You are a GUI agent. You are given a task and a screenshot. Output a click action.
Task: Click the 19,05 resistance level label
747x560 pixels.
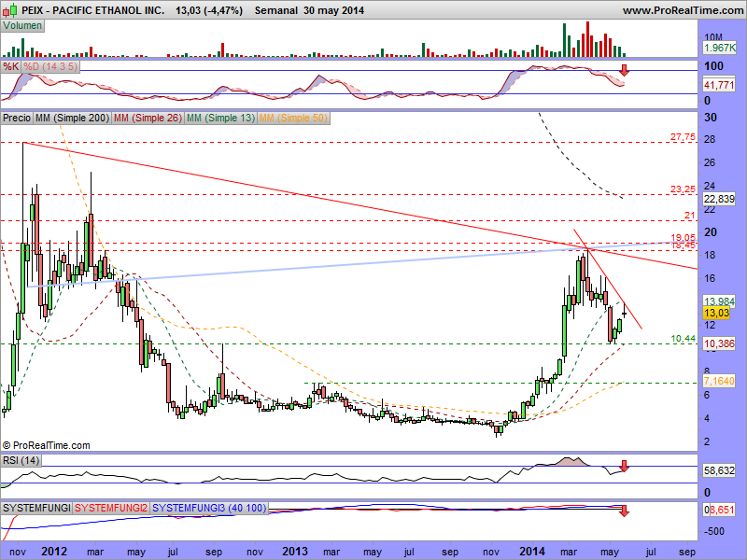pos(683,237)
